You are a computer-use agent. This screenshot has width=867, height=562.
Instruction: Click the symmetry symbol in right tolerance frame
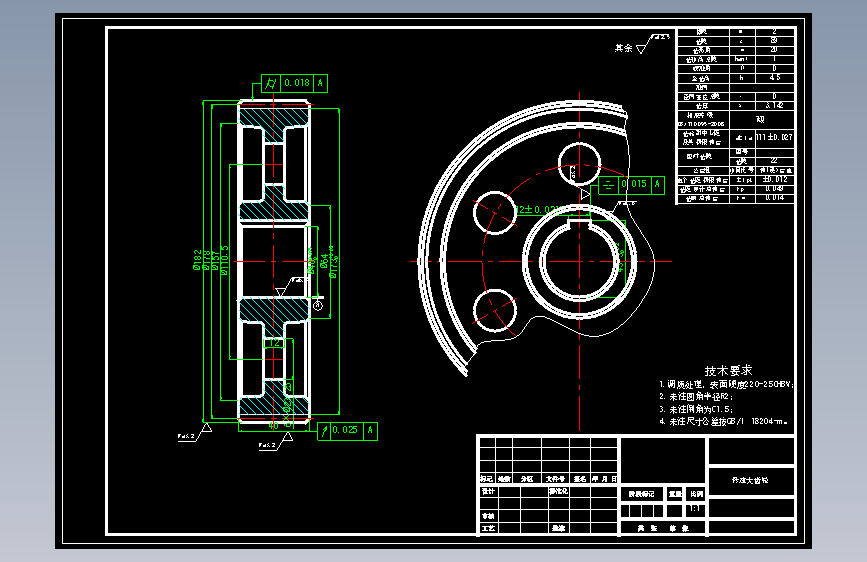(608, 185)
